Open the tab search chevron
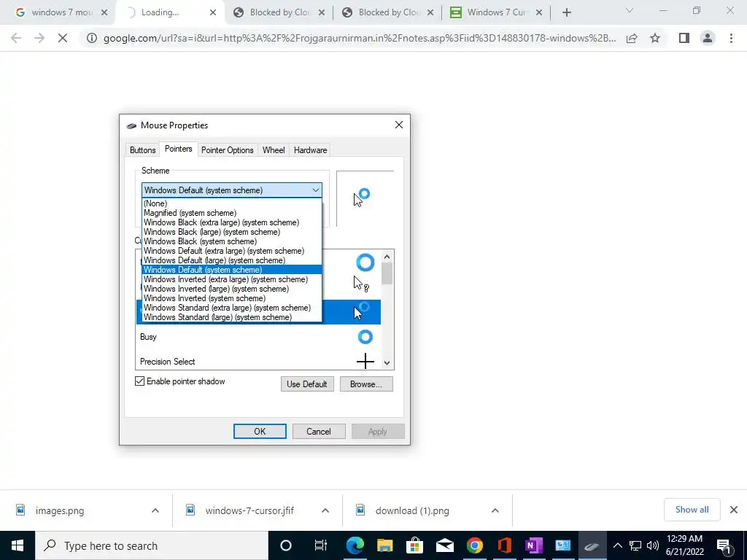 point(630,10)
